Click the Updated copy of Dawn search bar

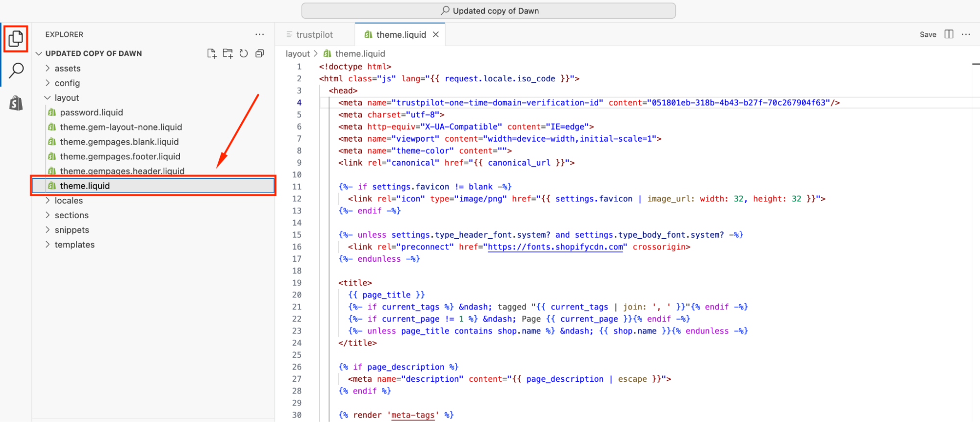coord(488,11)
